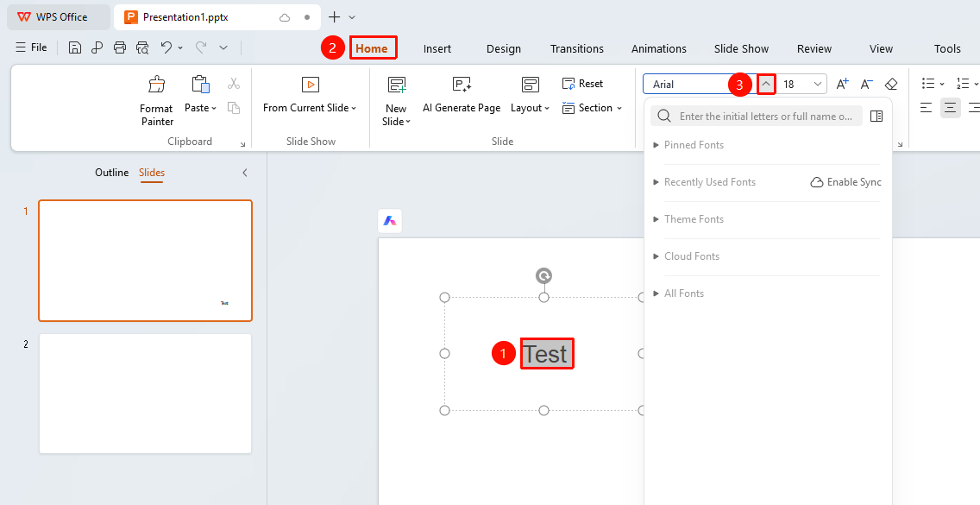Open the Insert ribbon tab
This screenshot has width=980, height=505.
point(437,49)
